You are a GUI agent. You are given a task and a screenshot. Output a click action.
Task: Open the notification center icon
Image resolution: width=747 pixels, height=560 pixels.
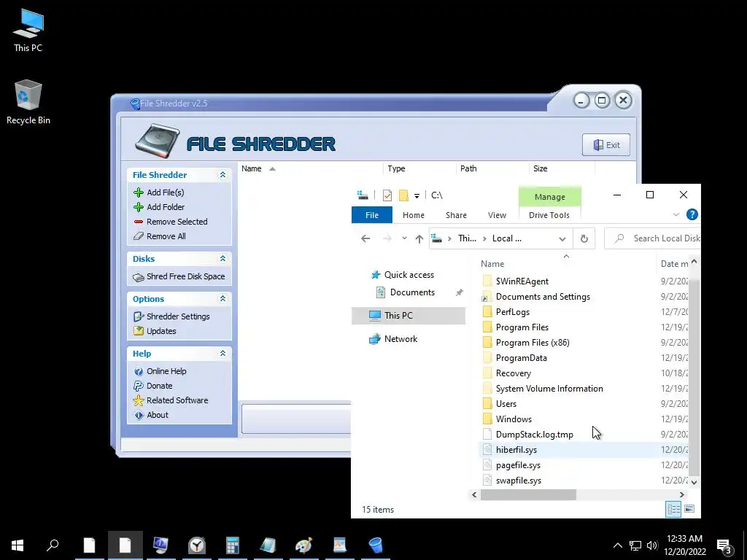[724, 545]
